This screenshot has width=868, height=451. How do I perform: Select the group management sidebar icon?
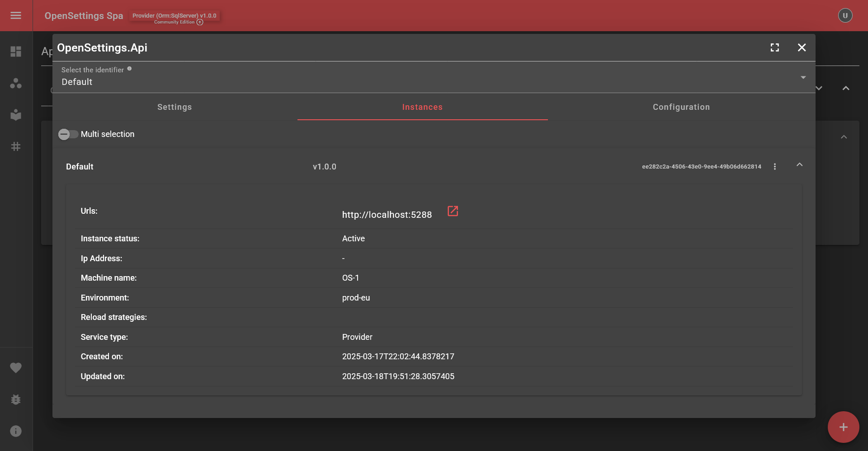pos(16,83)
